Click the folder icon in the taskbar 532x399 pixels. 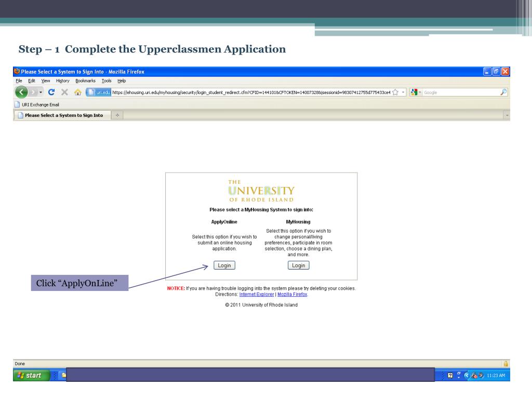(x=63, y=375)
